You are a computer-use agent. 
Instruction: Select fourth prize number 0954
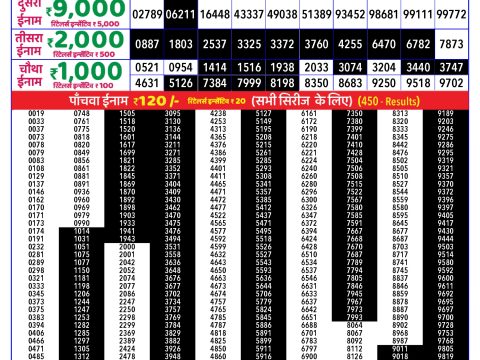(180, 67)
